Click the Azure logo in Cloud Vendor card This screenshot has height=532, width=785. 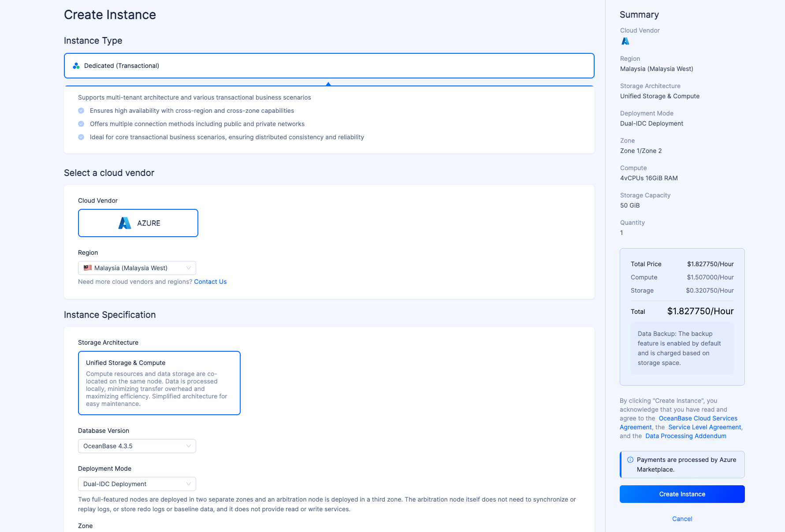click(125, 223)
